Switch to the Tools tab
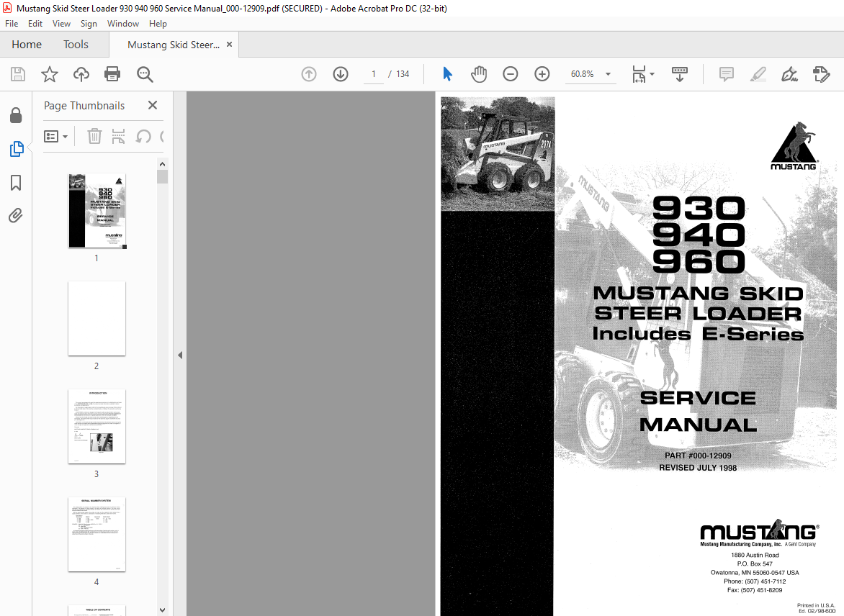844x616 pixels. click(76, 45)
